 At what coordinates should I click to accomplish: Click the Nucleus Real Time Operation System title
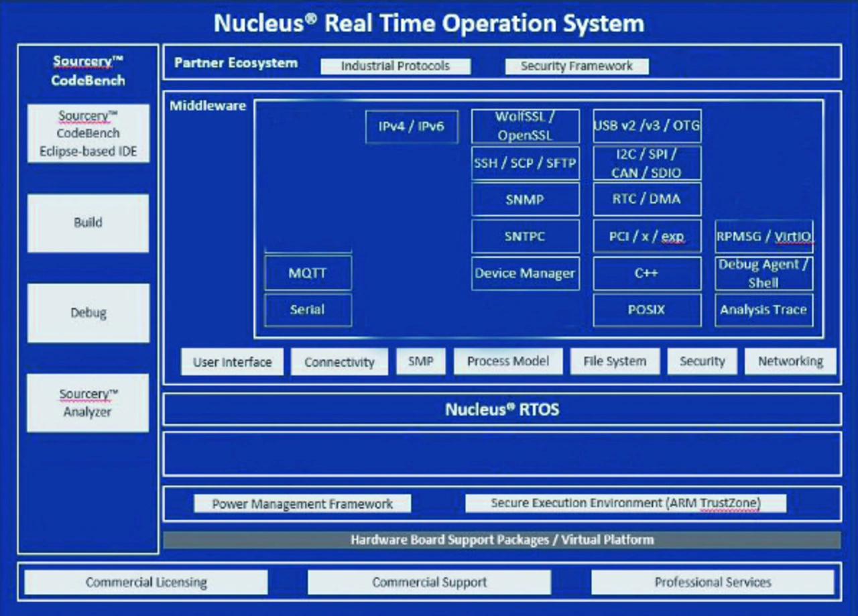[x=429, y=23]
